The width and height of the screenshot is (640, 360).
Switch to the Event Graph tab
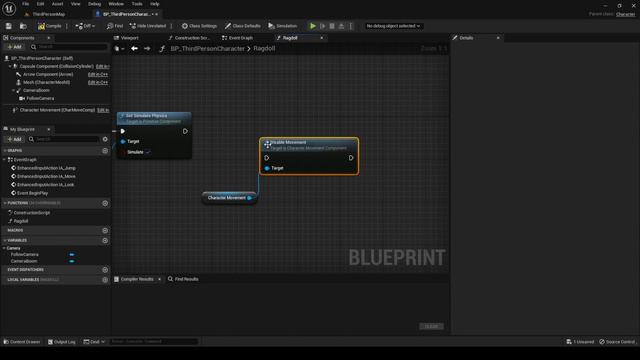point(238,38)
